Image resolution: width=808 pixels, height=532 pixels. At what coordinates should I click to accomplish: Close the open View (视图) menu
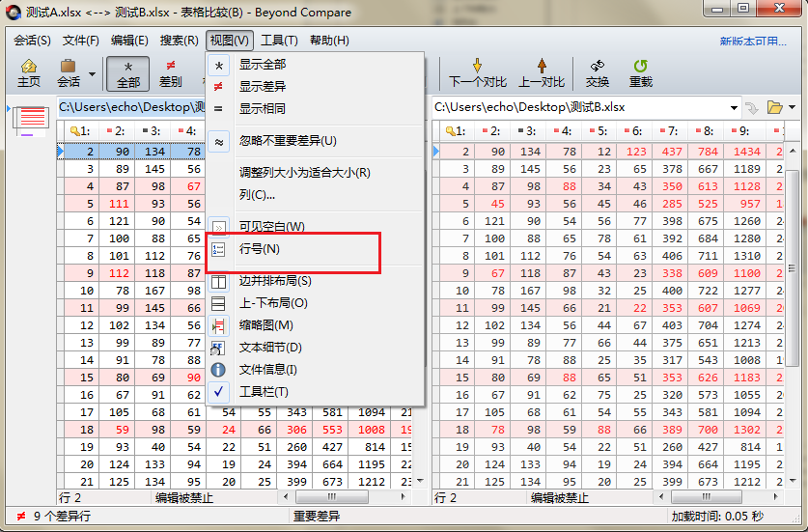click(x=230, y=41)
